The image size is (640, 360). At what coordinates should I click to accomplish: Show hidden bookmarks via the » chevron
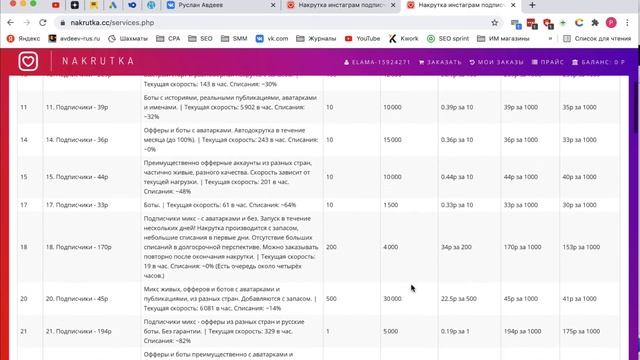point(550,38)
